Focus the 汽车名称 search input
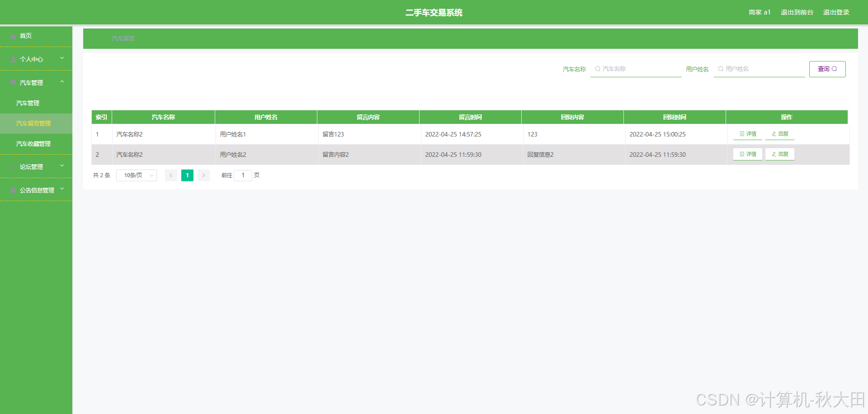The image size is (868, 414). click(636, 69)
